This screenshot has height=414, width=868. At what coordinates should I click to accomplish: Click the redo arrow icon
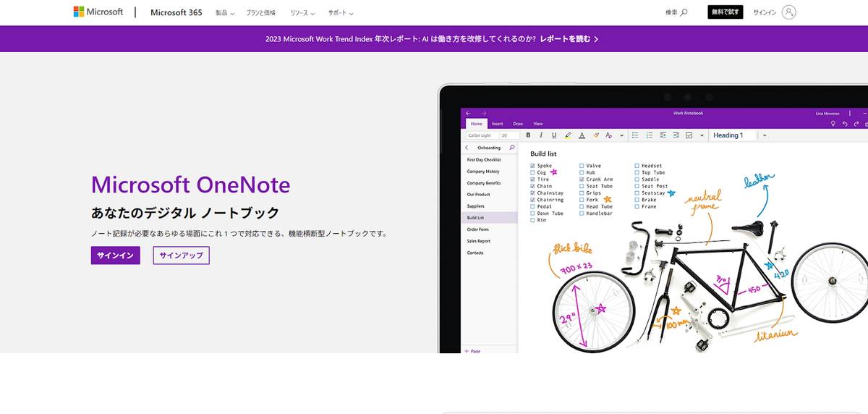[856, 124]
